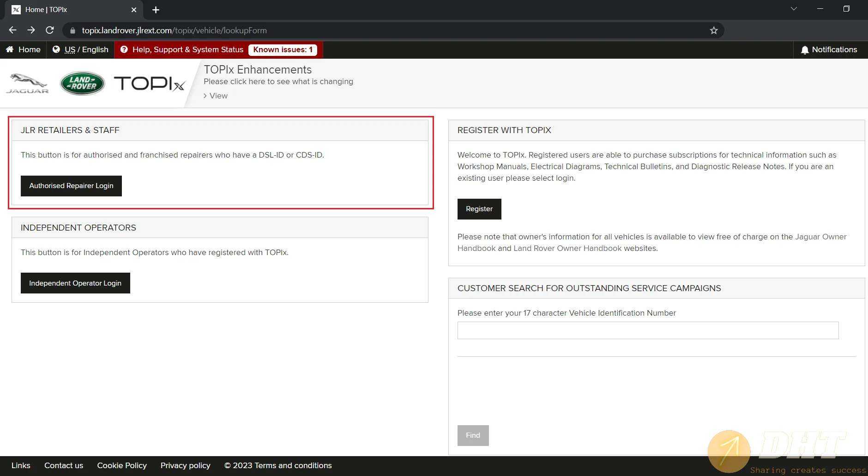Minimize the browser window
868x476 pixels.
(820, 9)
